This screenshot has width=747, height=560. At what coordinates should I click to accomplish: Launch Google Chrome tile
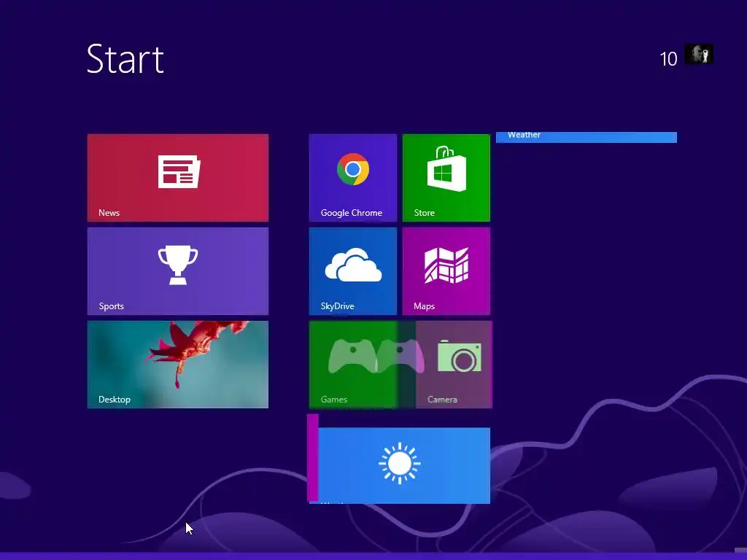click(x=352, y=178)
